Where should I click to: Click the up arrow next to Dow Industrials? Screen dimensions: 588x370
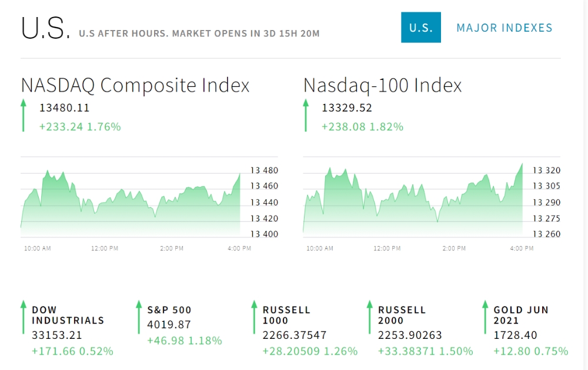tap(24, 318)
